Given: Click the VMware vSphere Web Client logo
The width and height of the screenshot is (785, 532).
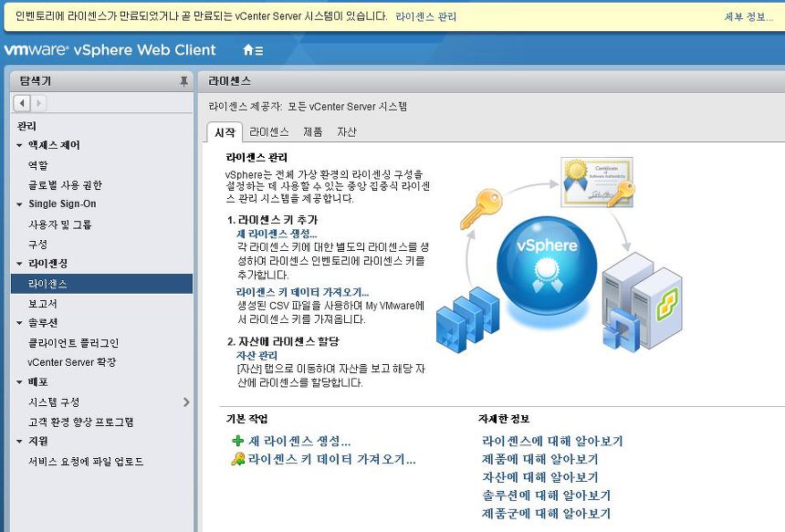Looking at the screenshot, I should pyautogui.click(x=110, y=49).
